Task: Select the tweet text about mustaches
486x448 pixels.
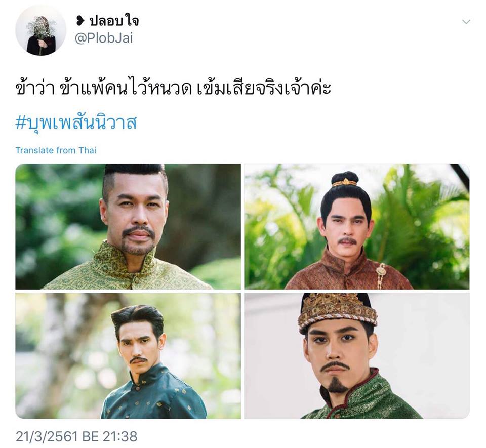Action: click(173, 88)
